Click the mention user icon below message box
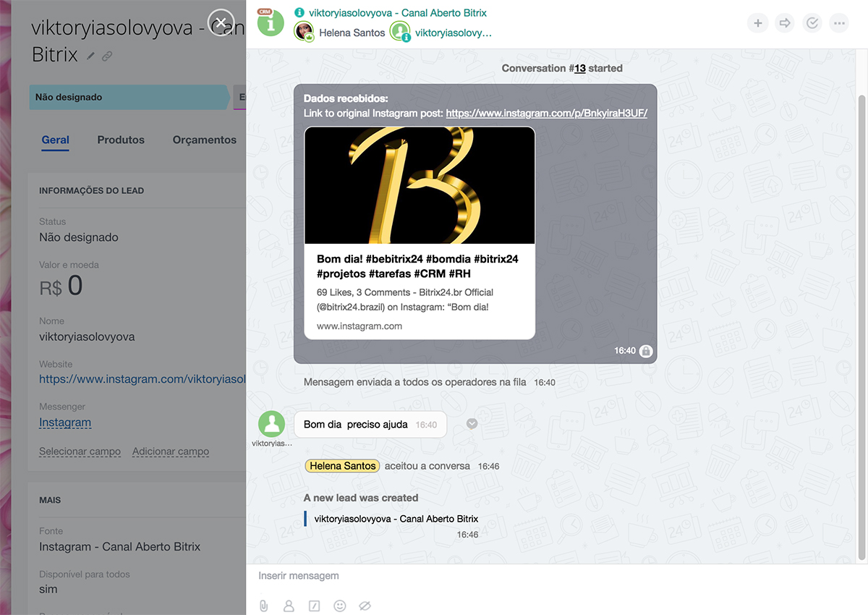The height and width of the screenshot is (615, 868). (289, 606)
